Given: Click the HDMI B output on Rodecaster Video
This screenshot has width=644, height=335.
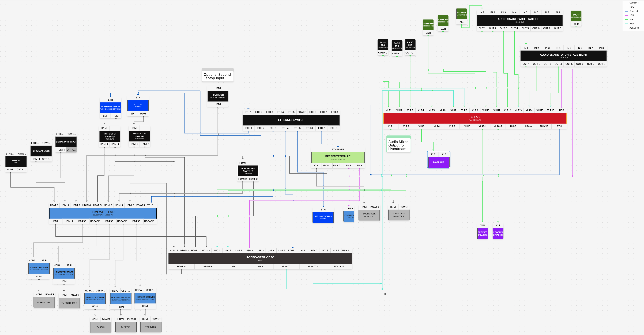Looking at the screenshot, I should (208, 267).
